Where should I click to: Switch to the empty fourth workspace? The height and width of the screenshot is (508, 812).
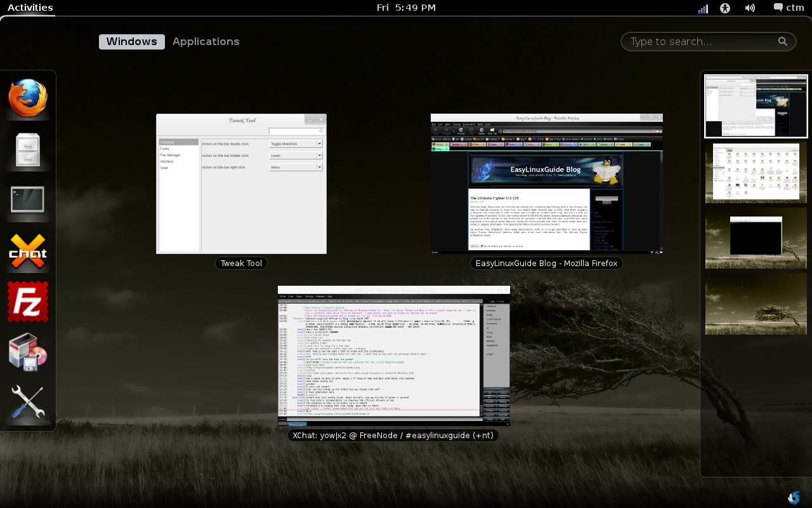(756, 304)
